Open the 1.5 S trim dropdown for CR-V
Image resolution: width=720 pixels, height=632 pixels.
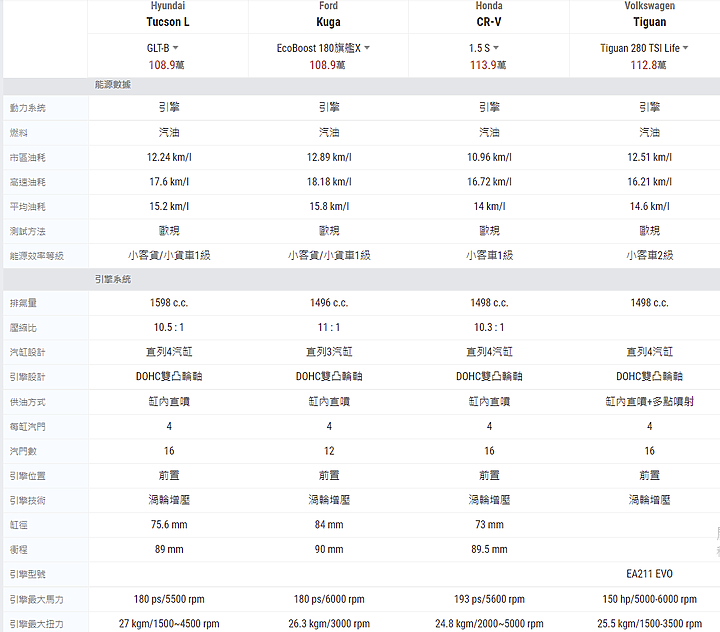pos(484,48)
